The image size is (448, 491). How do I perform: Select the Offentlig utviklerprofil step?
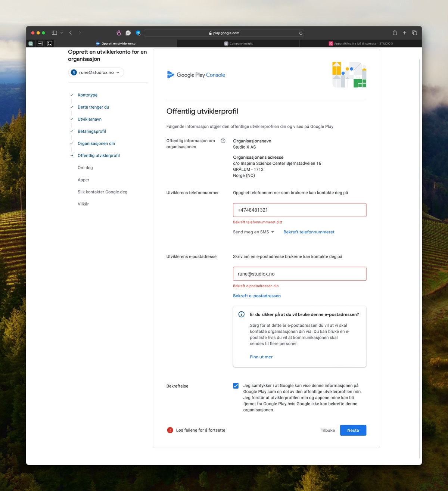(x=99, y=156)
